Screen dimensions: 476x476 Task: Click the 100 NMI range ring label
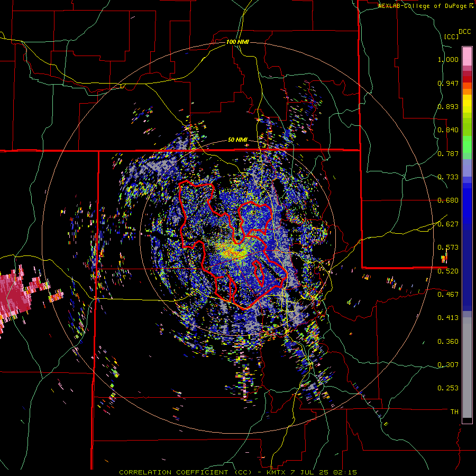click(x=237, y=42)
